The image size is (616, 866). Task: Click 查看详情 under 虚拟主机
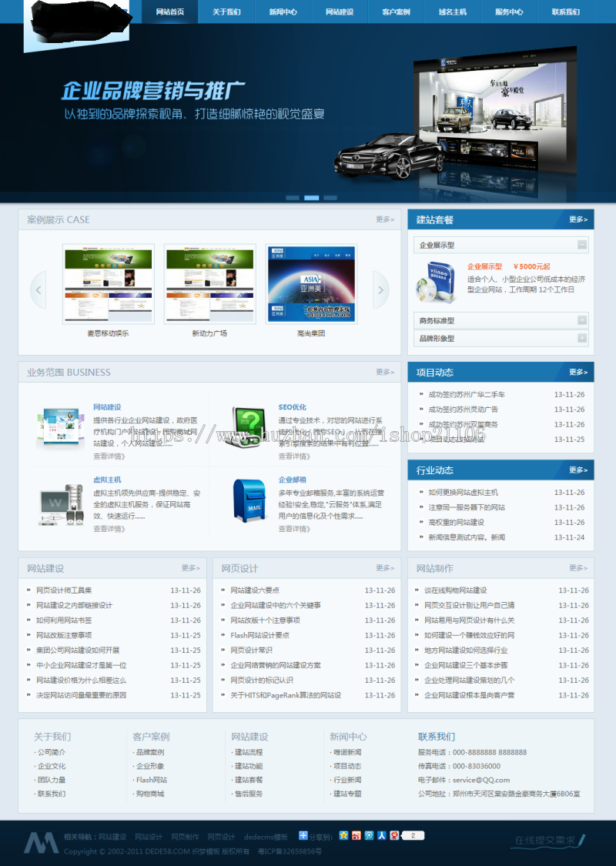pyautogui.click(x=109, y=529)
